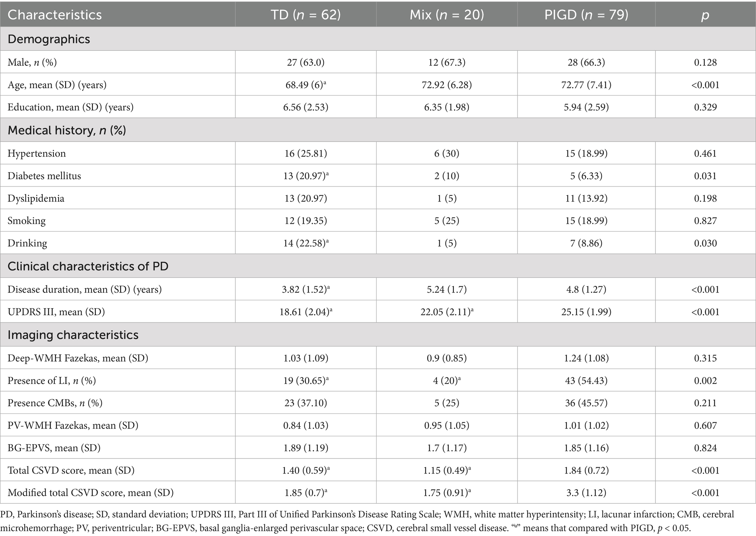This screenshot has height=536, width=756.
Task: Select the Dyslipidemia row label
Action: point(36,199)
